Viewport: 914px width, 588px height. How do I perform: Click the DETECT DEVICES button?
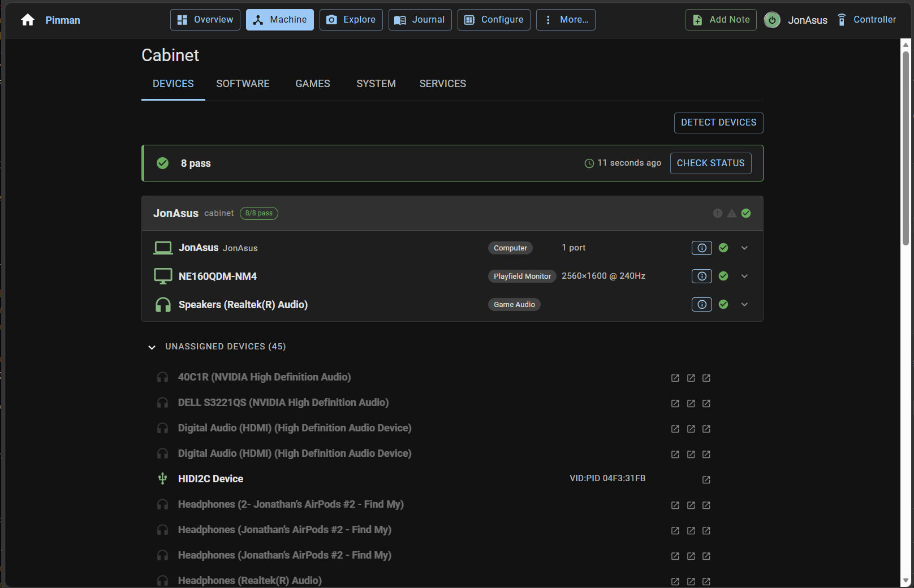(719, 123)
